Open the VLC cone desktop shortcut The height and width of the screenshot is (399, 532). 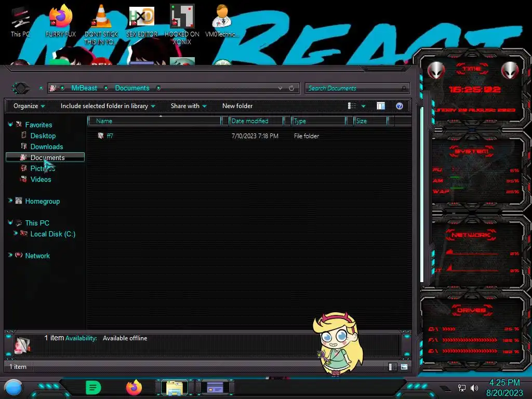[x=101, y=24]
